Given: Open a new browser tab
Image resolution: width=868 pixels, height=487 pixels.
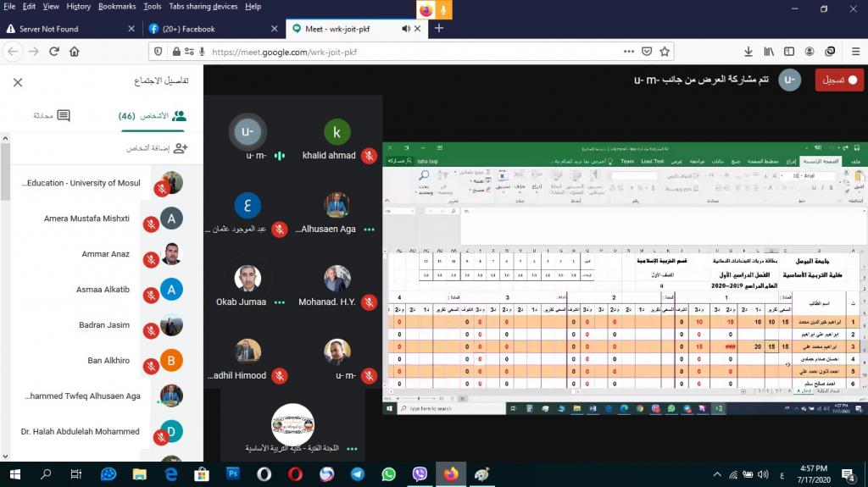Looking at the screenshot, I should tap(438, 29).
